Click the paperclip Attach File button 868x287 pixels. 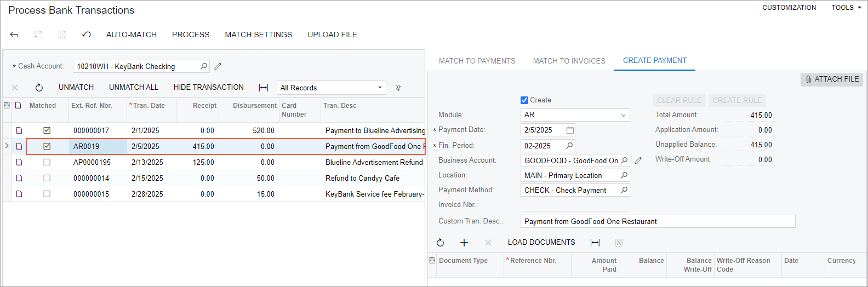click(831, 79)
